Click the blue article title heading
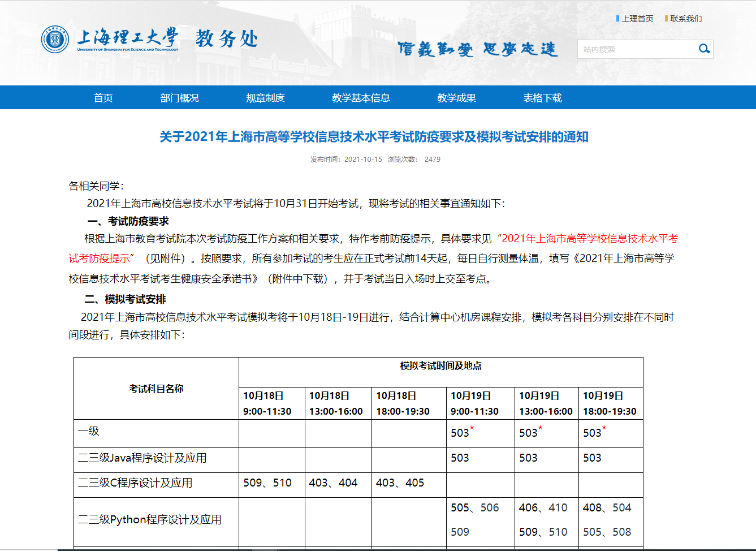This screenshot has width=756, height=551. (374, 137)
